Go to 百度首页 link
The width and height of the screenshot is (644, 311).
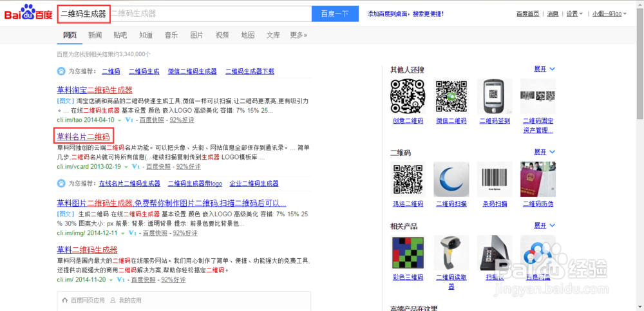[527, 14]
